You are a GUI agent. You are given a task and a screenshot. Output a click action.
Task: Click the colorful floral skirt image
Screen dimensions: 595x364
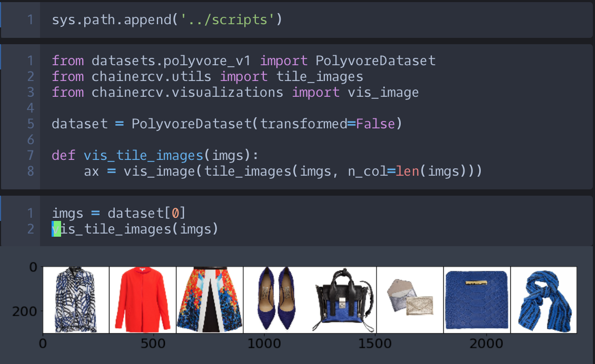(210, 300)
